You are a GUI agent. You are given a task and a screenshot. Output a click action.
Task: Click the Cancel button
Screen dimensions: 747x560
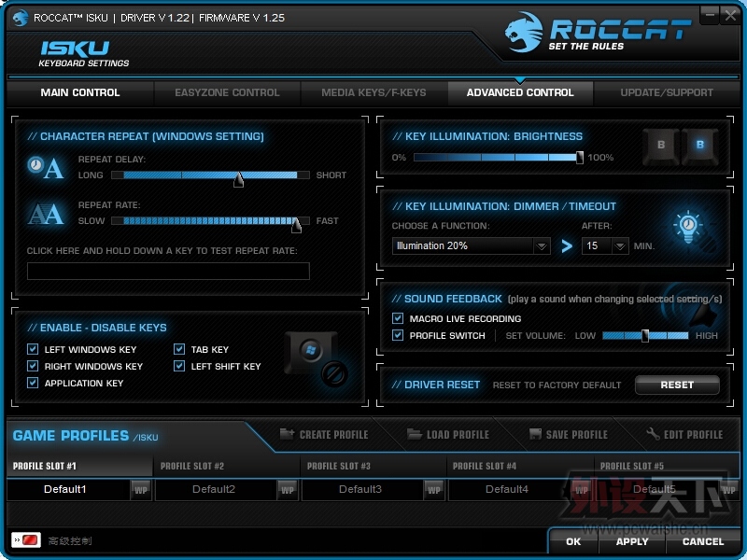tap(703, 541)
